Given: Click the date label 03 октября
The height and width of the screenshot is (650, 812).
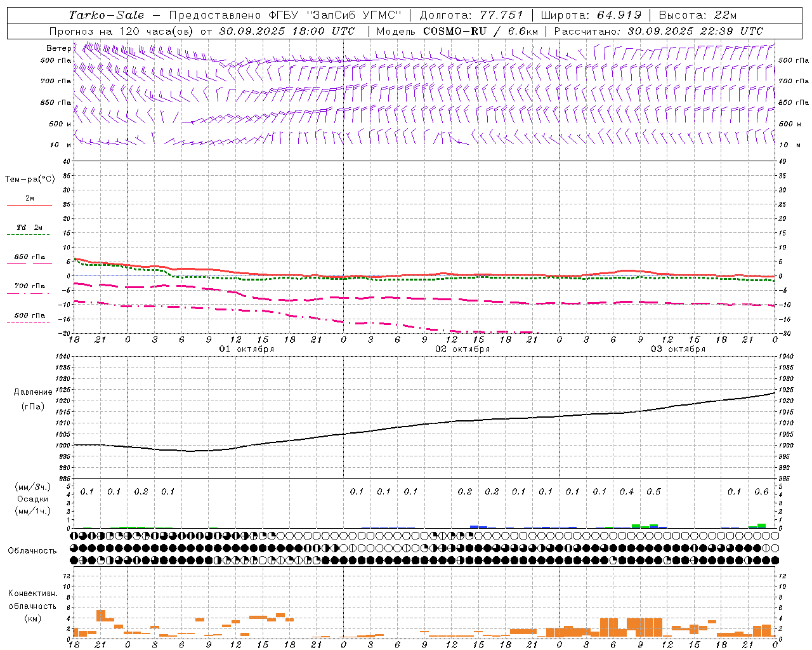Looking at the screenshot, I should (x=678, y=349).
